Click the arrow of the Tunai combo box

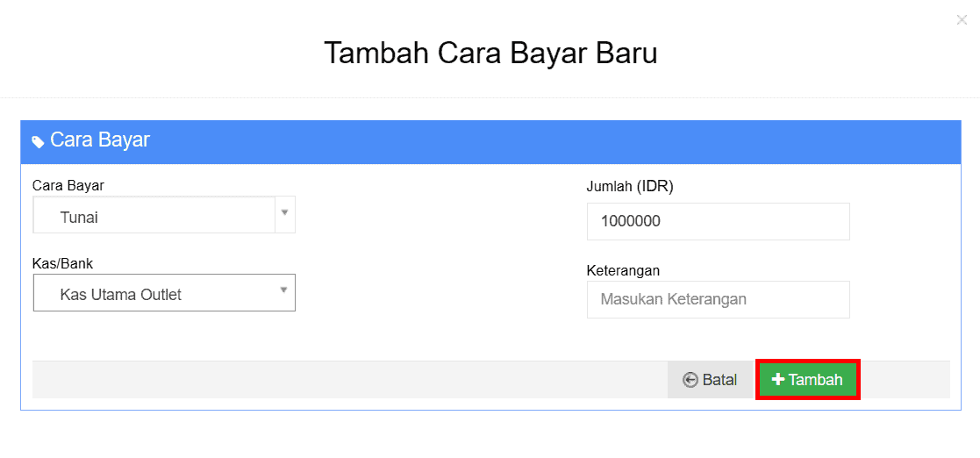[x=284, y=212]
